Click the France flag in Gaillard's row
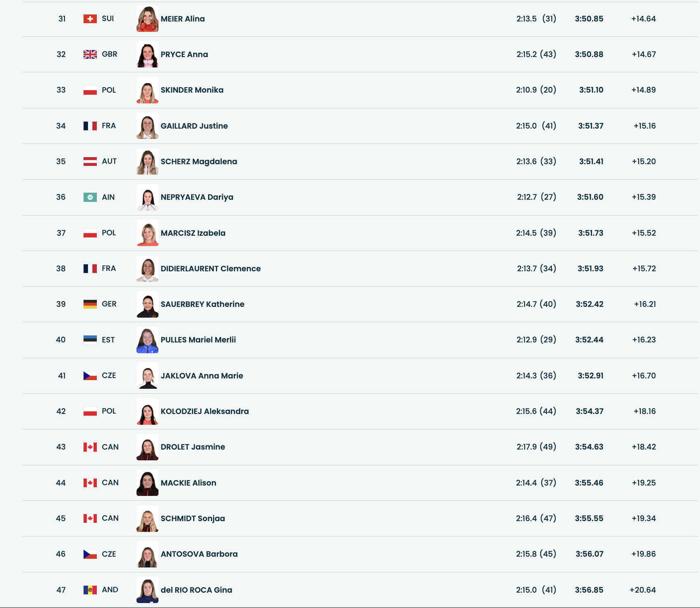Viewport: 700px width, 608px height. point(90,126)
